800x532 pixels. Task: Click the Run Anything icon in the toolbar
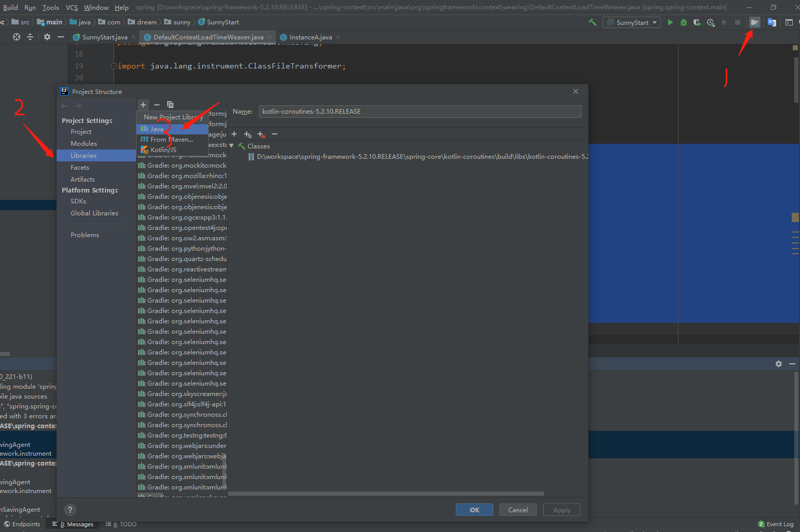(x=789, y=22)
